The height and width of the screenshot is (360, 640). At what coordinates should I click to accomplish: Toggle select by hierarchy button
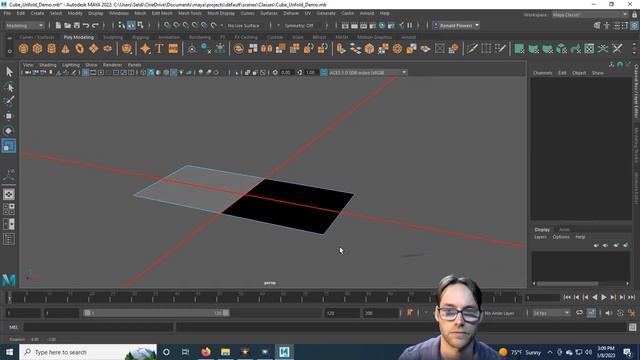[122, 25]
